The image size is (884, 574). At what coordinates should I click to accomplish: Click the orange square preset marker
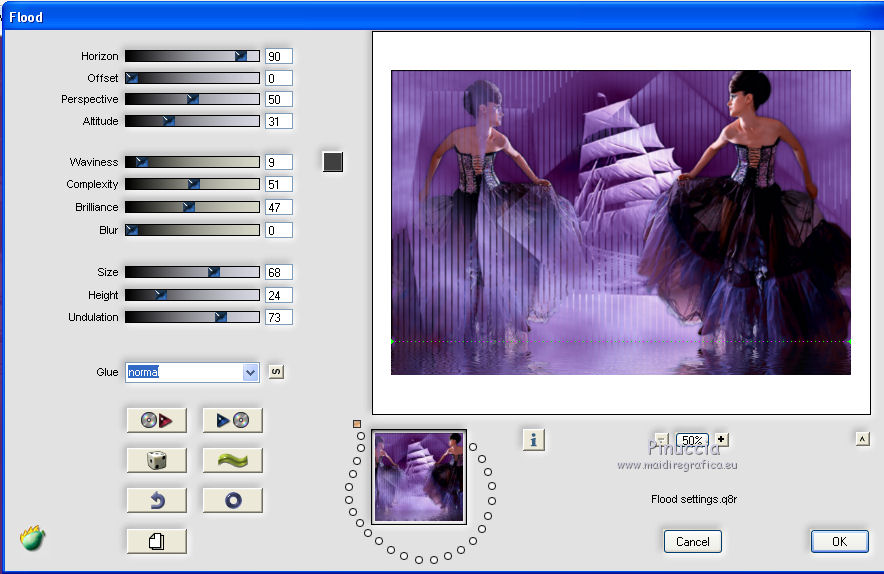pos(356,423)
